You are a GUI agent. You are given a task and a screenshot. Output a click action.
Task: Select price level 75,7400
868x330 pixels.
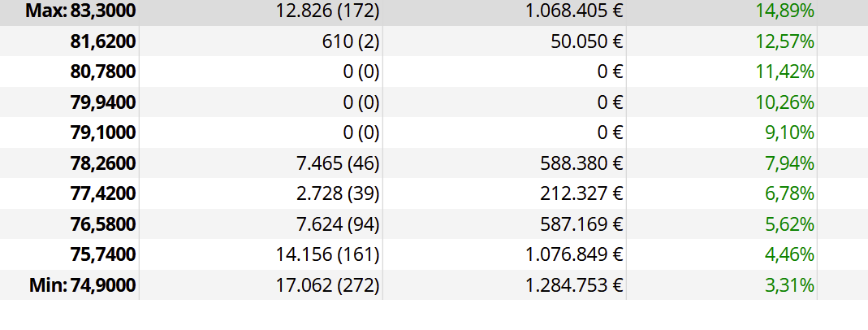click(103, 254)
